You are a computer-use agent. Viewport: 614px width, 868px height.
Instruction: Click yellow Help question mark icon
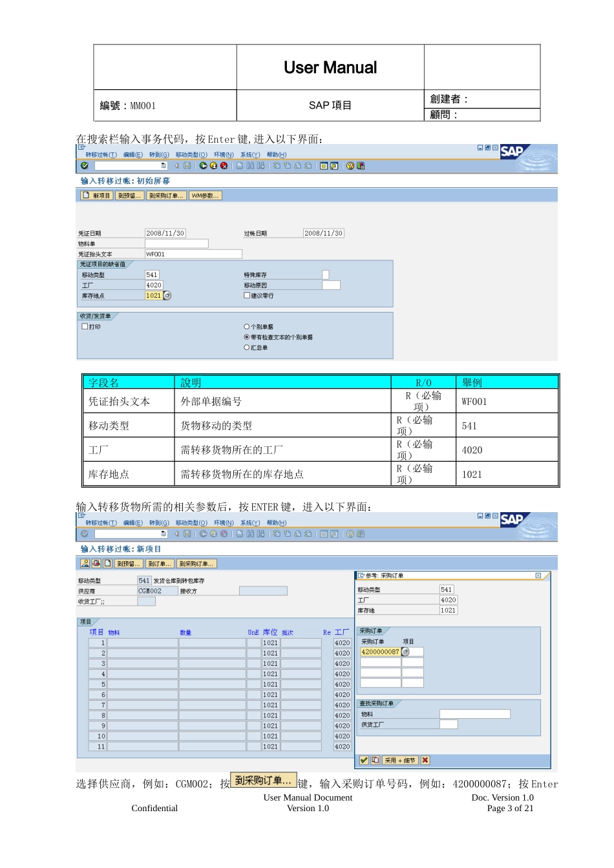click(x=350, y=166)
